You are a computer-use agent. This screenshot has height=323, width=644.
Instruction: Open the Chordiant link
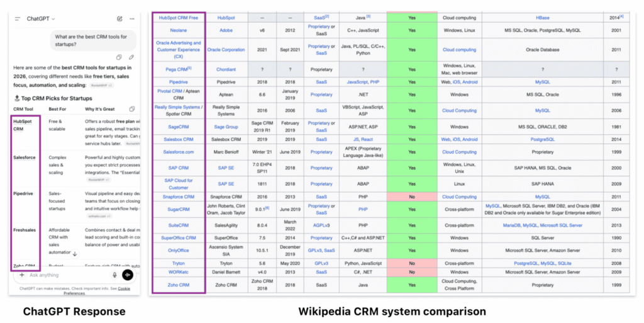click(226, 69)
